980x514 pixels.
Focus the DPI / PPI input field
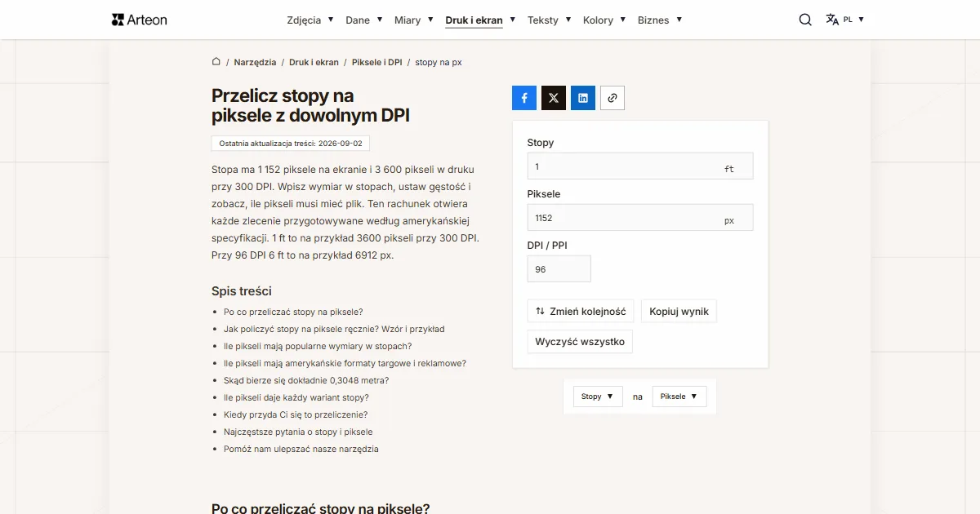559,269
